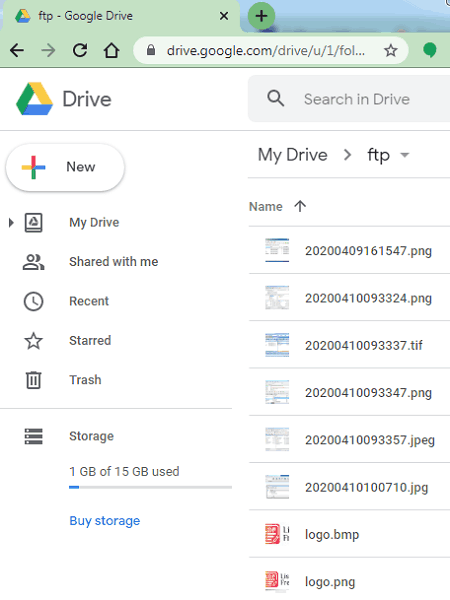
Task: Bookmark page with the star icon
Action: (391, 50)
